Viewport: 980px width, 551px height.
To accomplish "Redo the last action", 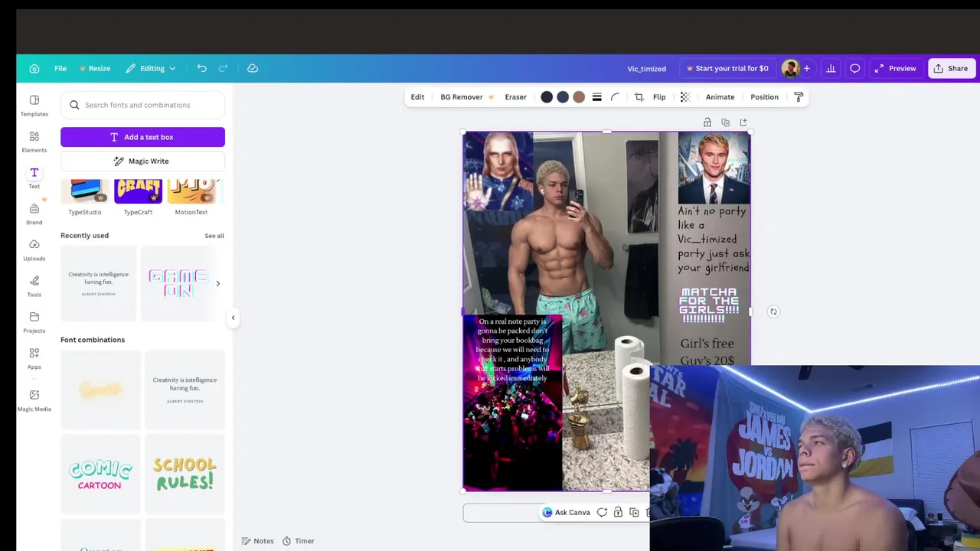I will click(x=223, y=68).
